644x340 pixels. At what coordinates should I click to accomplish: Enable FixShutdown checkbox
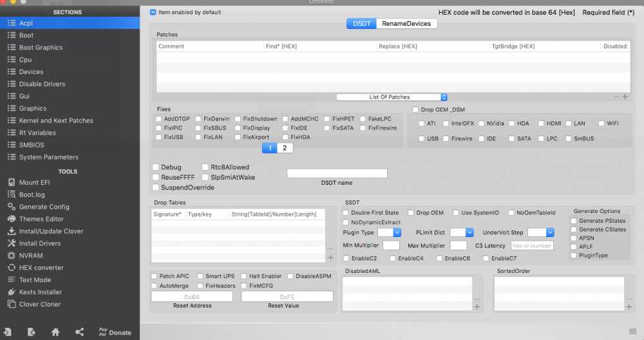(x=238, y=118)
